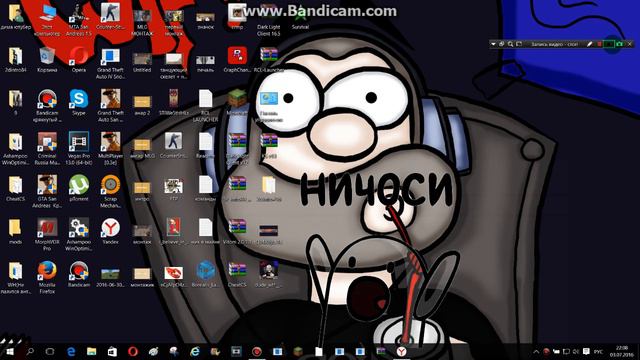This screenshot has width=640, height=360.
Task: Click Bandicam bar dropdown arrow
Action: click(493, 44)
